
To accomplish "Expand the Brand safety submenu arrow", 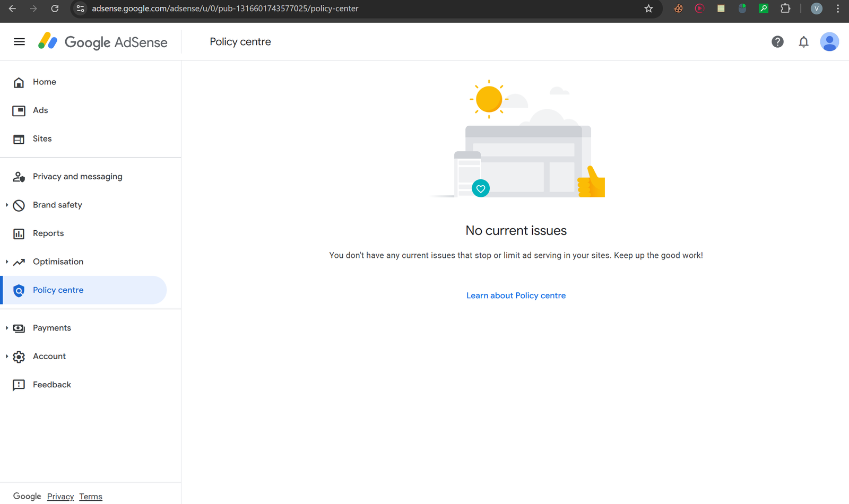I will [7, 205].
